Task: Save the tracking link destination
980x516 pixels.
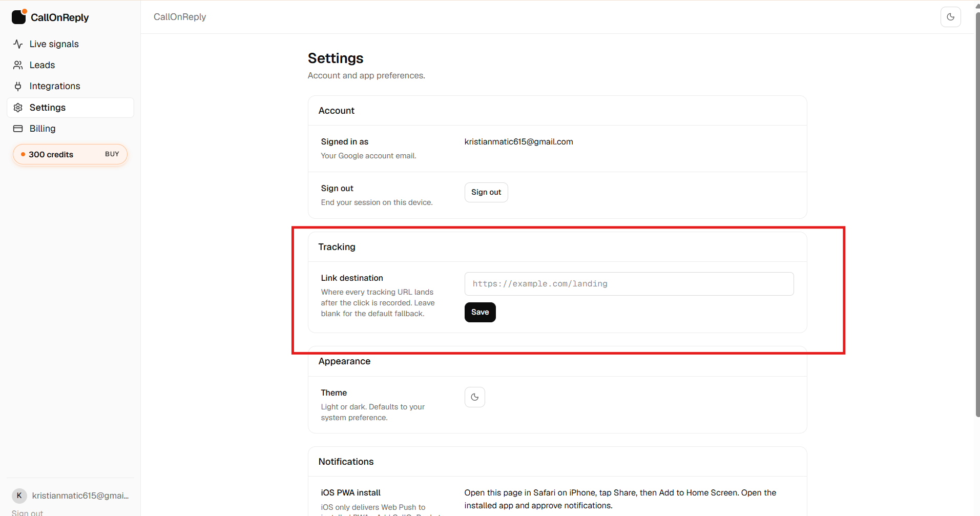Action: click(480, 312)
